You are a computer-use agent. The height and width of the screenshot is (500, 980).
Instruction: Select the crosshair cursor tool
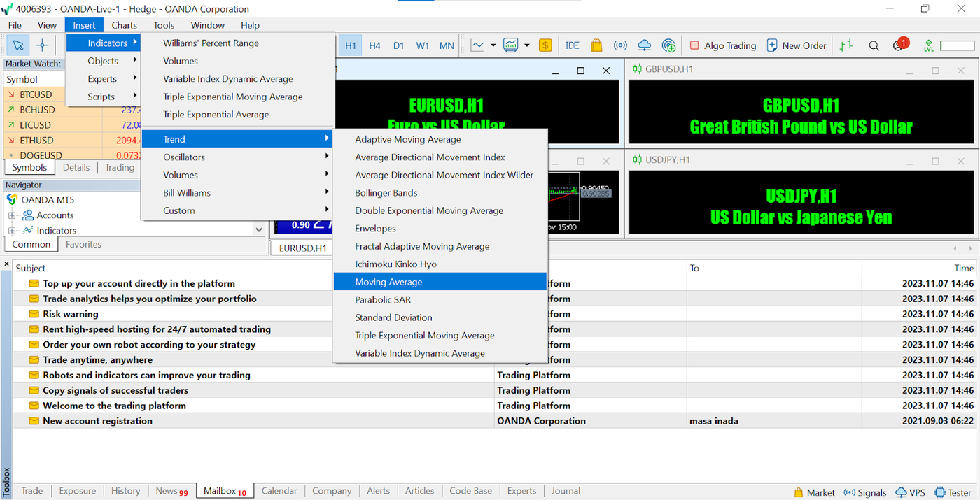pos(43,45)
